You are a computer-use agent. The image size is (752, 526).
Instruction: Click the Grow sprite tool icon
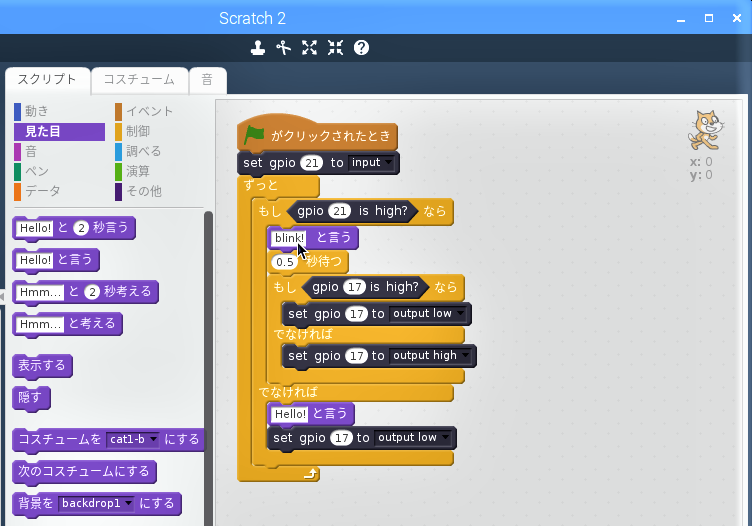click(x=309, y=47)
